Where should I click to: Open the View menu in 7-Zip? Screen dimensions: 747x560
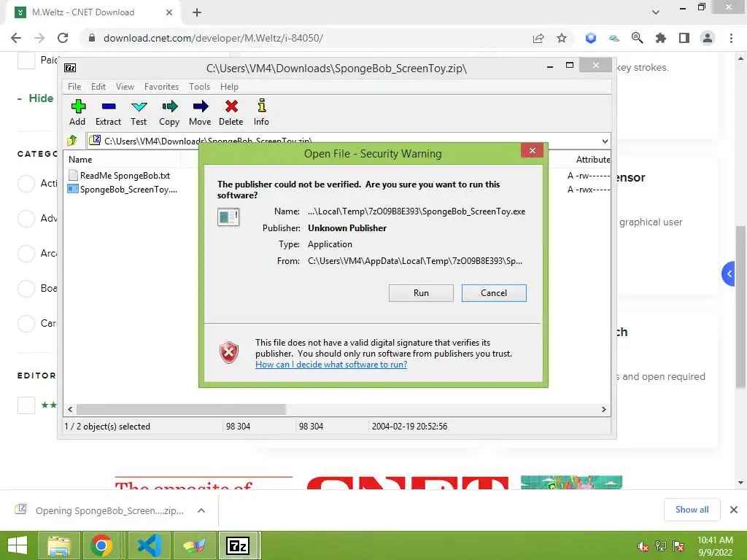pyautogui.click(x=125, y=87)
